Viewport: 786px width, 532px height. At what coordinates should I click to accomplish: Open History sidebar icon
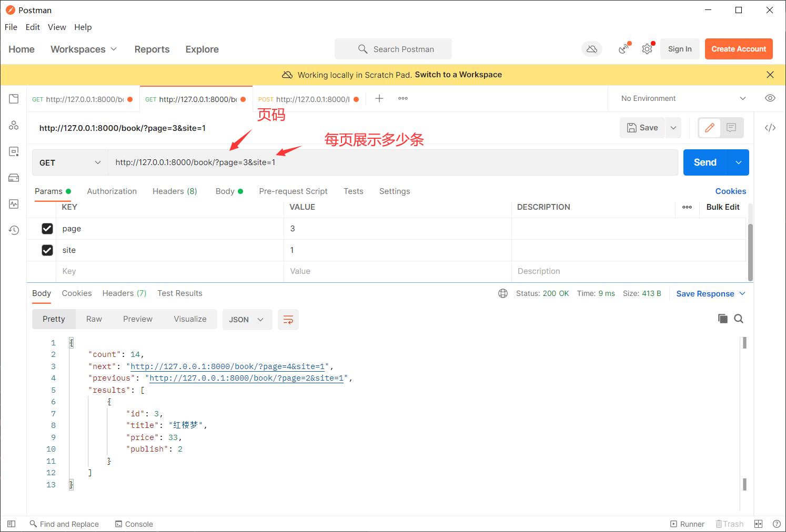coord(14,230)
